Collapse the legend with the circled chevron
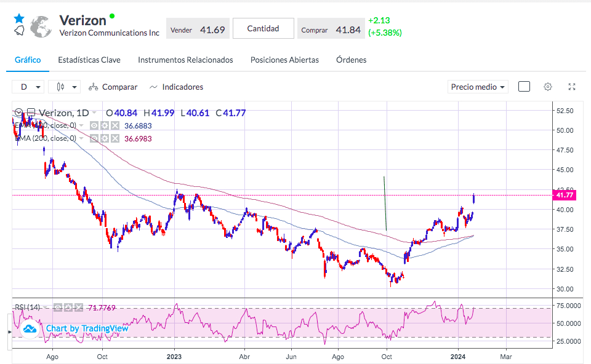The height and width of the screenshot is (364, 591). point(18,112)
